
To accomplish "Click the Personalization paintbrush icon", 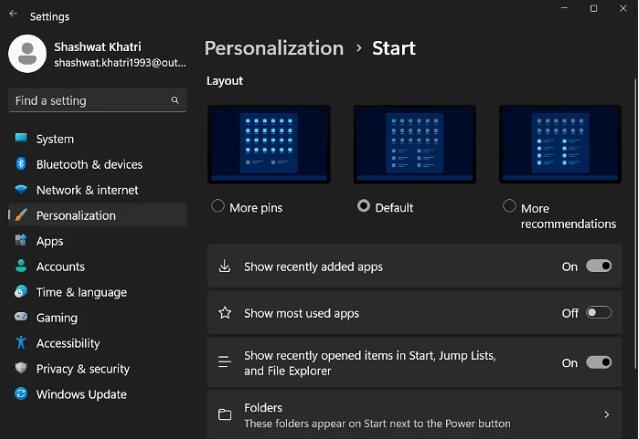I will (x=21, y=215).
